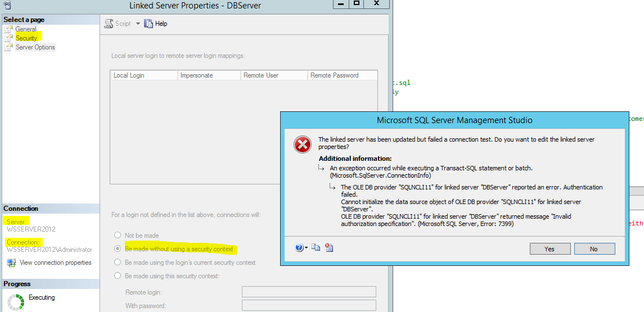Maximize the Linked Server Properties window

(356, 4)
